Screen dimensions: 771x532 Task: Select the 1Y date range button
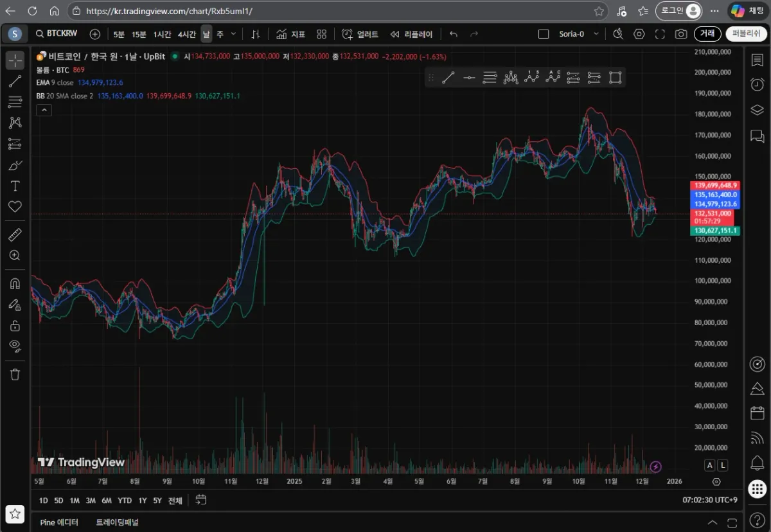143,501
